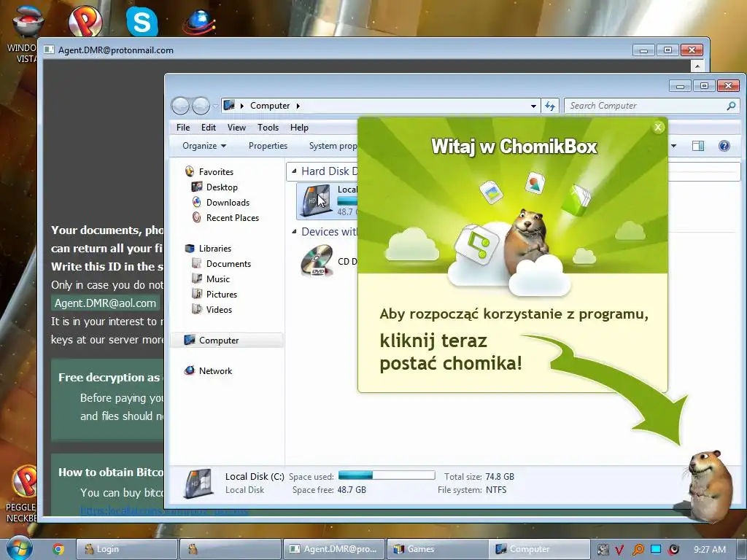Viewport: 747px width, 560px height.
Task: Open the address bar history dropdown
Action: pyautogui.click(x=533, y=106)
